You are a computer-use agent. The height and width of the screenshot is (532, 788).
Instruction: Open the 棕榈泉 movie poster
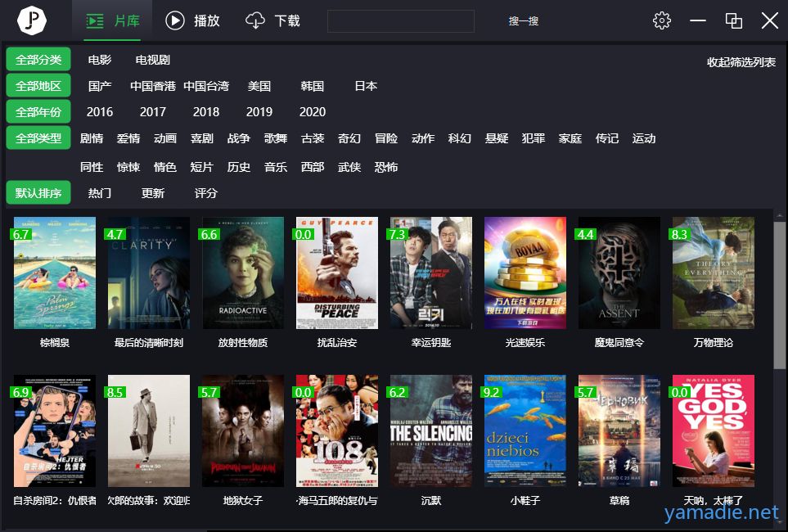[x=54, y=273]
